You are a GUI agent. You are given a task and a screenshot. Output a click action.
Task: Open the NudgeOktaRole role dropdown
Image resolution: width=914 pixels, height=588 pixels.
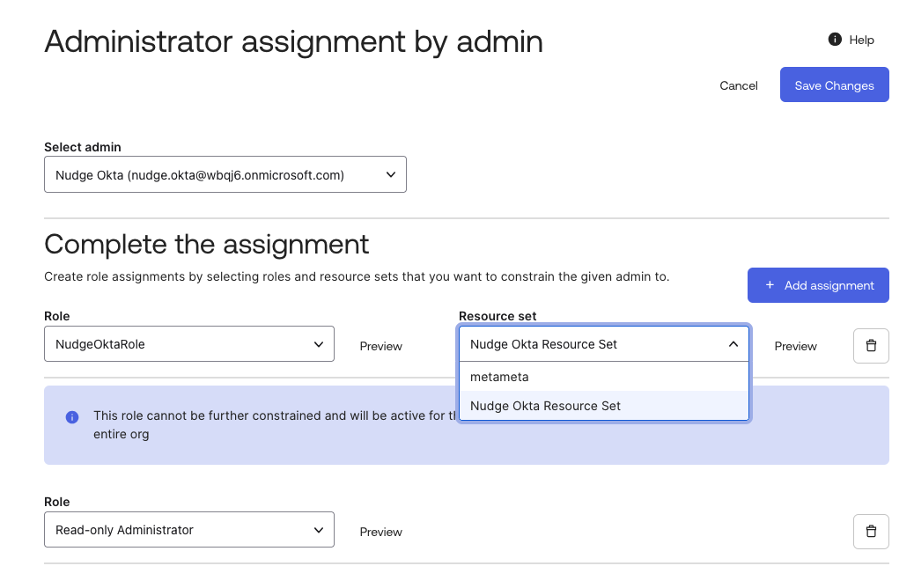[x=176, y=344]
